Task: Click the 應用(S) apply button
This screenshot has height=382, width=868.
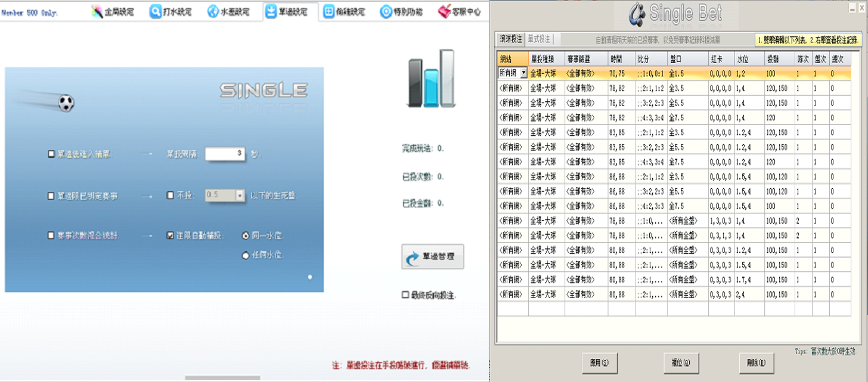Action: point(599,362)
